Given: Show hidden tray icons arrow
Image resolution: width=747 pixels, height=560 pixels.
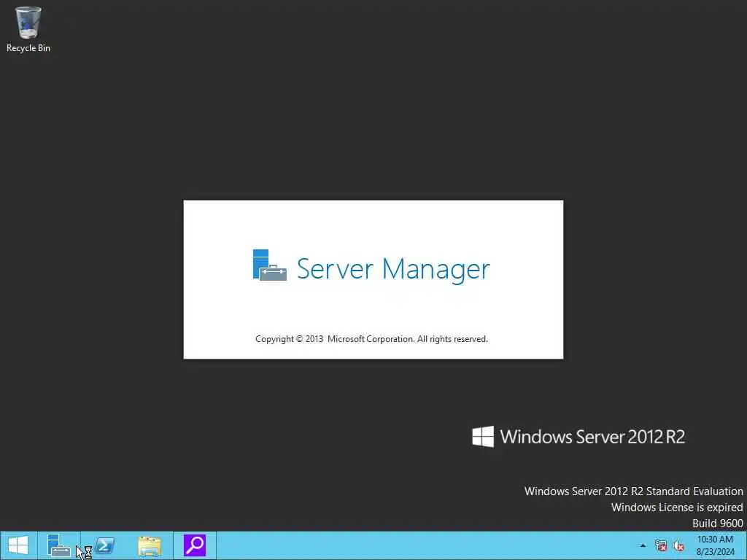Looking at the screenshot, I should (643, 545).
